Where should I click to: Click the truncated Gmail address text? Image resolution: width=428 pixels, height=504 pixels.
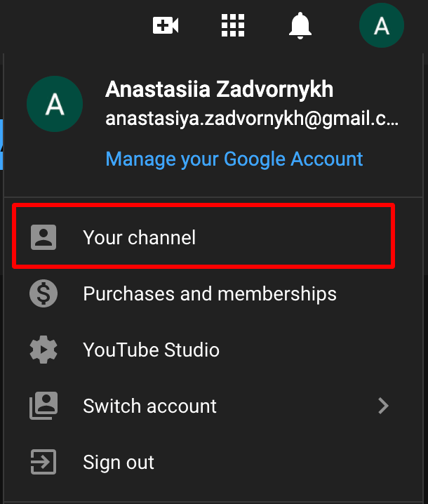[x=252, y=119]
